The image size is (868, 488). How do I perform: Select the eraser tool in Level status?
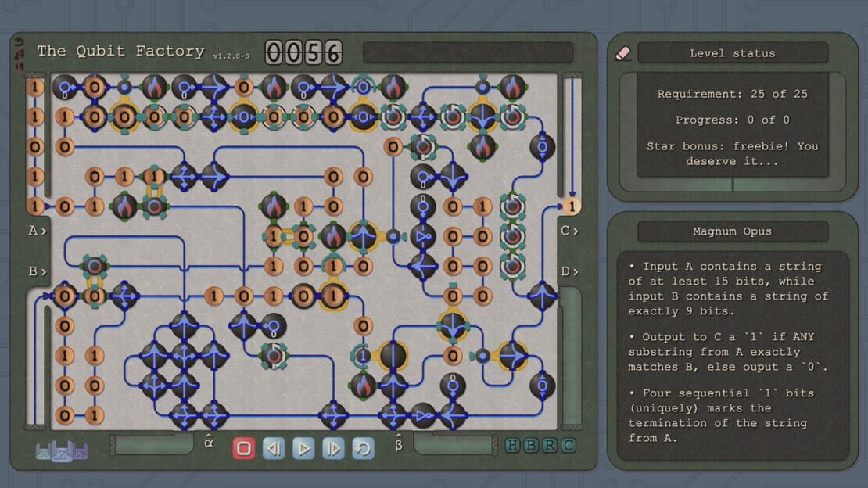(x=622, y=53)
